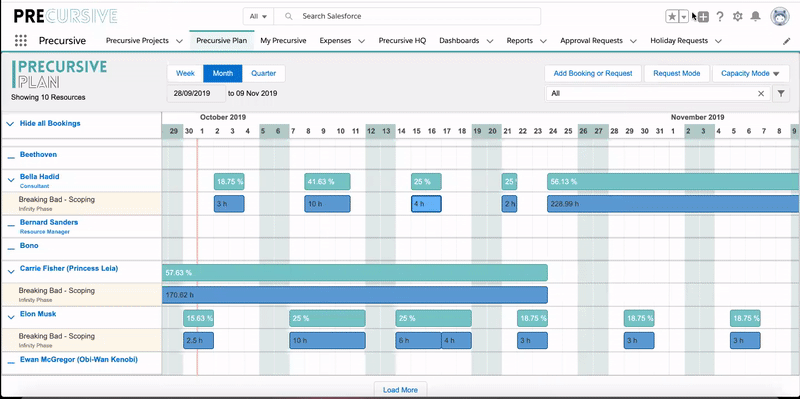Click the Load More button
The width and height of the screenshot is (800, 399).
(x=401, y=390)
